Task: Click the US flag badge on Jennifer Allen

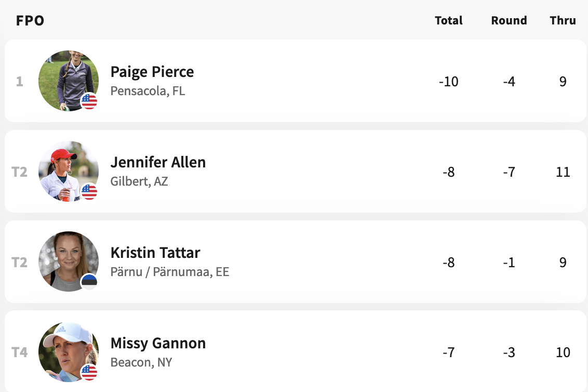Action: tap(89, 192)
